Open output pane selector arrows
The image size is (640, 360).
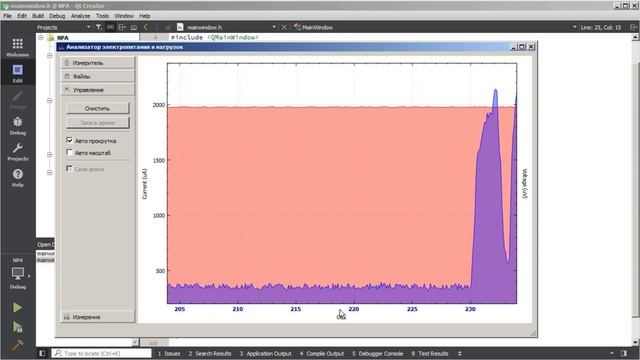pos(460,353)
